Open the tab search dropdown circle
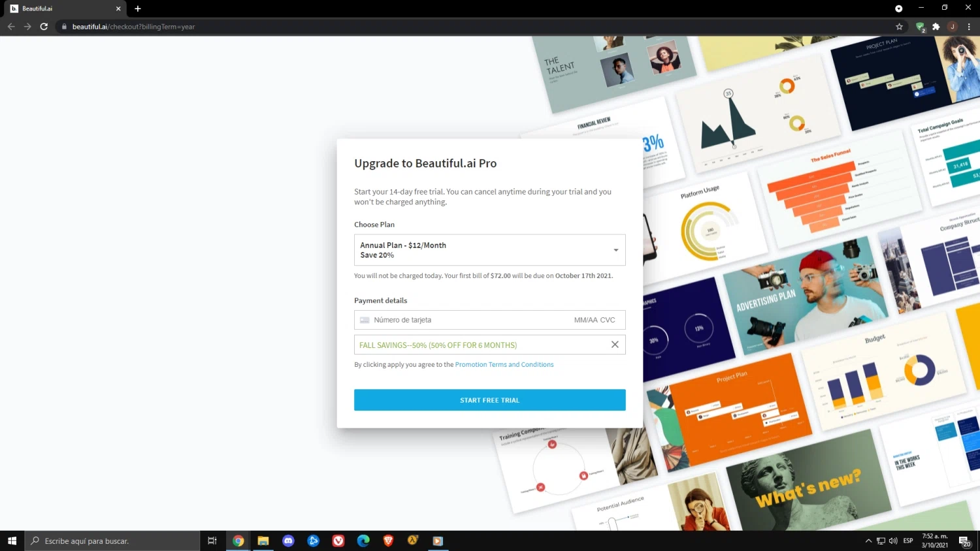This screenshot has height=551, width=980. [898, 8]
